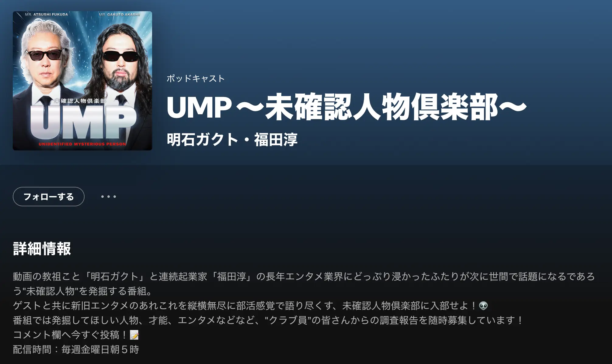Screen dimensions: 612x364
Task: Click the description's first line starting 動画の教祖こと
Action: coord(304,276)
